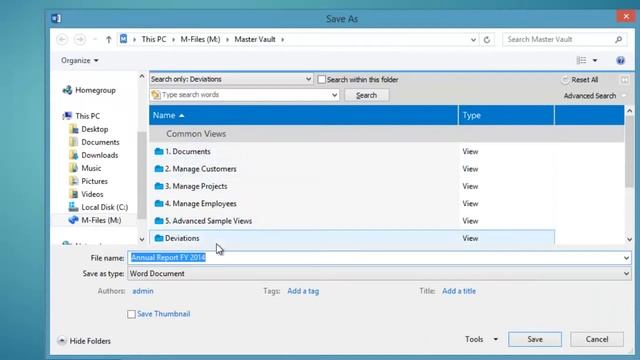Sort by the Type column header
The image size is (640, 360).
point(506,115)
